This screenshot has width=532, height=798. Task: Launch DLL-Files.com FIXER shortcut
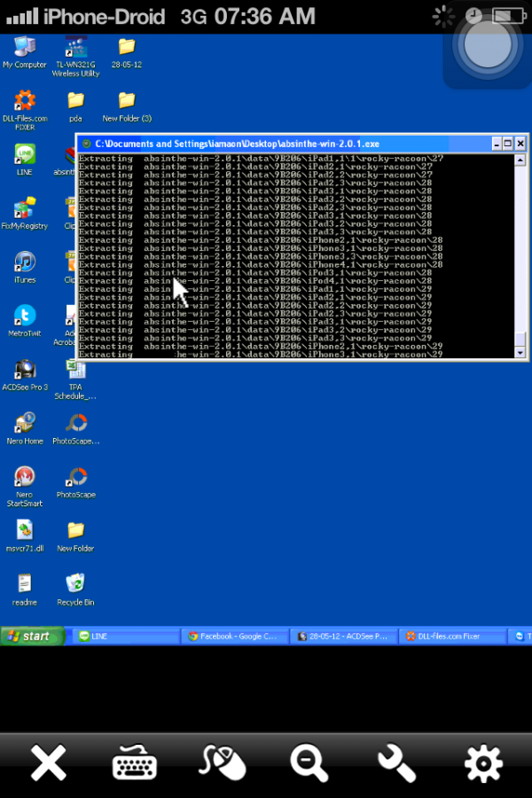coord(25,110)
